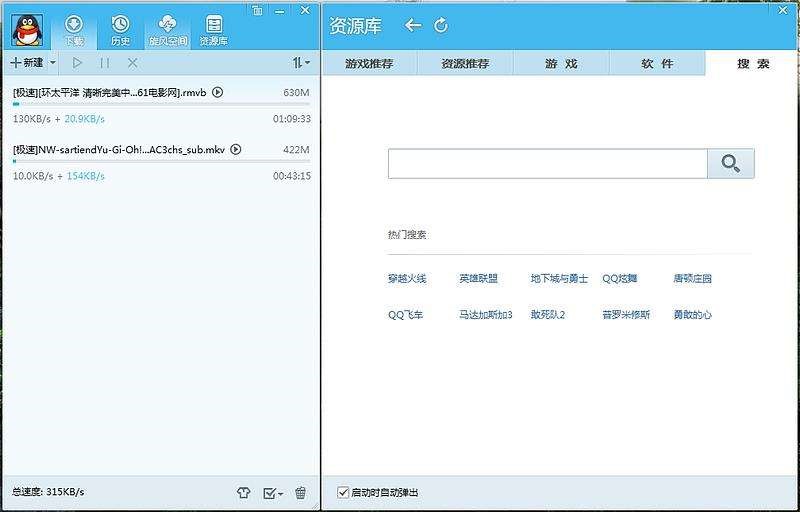The height and width of the screenshot is (512, 800).
Task: Click the magnifier search button
Action: [x=731, y=164]
